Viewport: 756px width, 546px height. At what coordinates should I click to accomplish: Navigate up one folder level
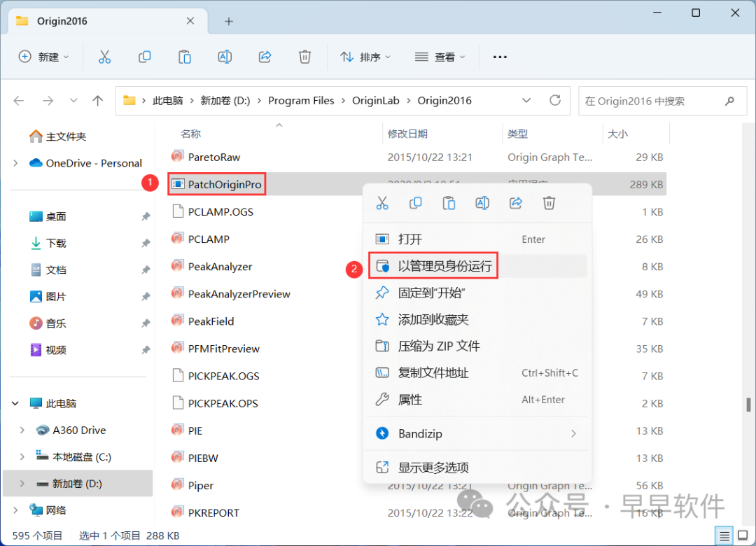pyautogui.click(x=98, y=101)
